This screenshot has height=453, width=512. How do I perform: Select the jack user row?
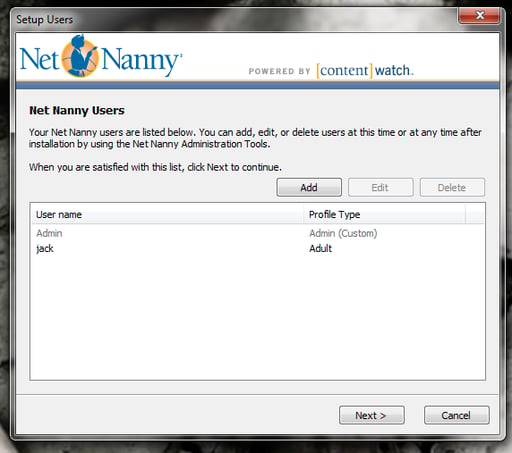coord(257,248)
